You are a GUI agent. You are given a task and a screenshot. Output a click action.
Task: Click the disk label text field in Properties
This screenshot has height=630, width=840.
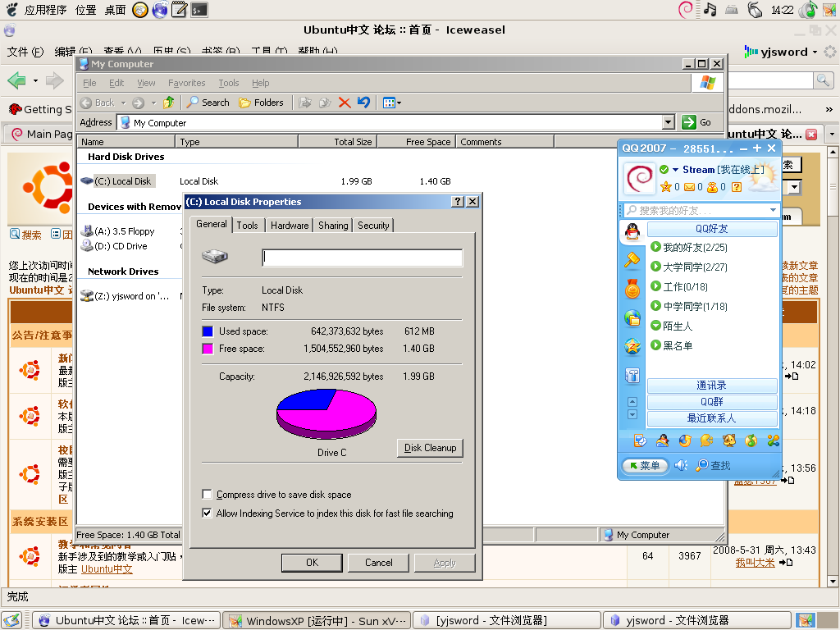click(362, 258)
